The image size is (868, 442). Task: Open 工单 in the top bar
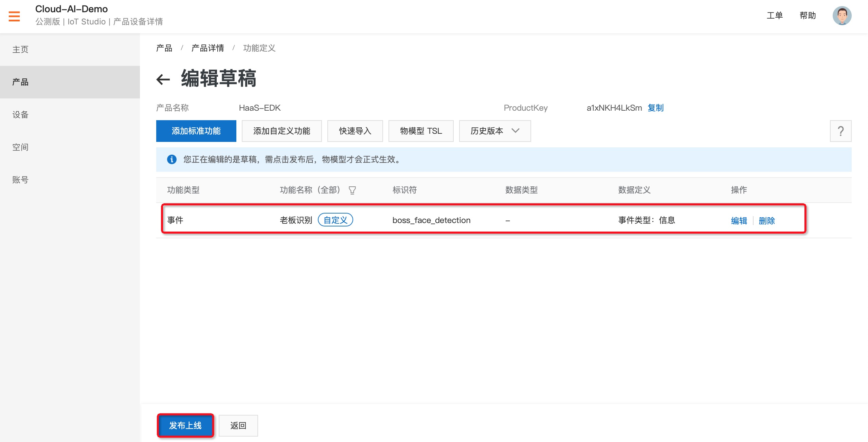775,16
